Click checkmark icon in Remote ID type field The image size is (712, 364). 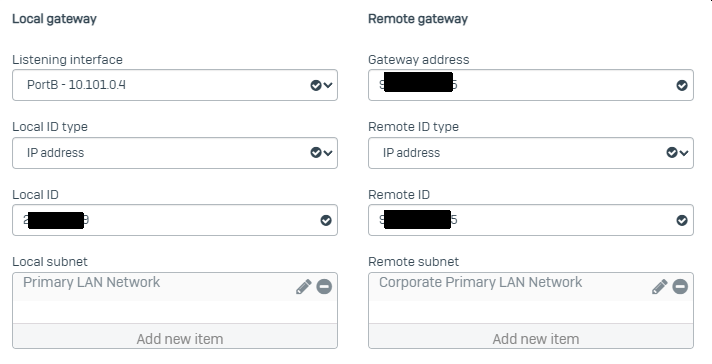672,153
